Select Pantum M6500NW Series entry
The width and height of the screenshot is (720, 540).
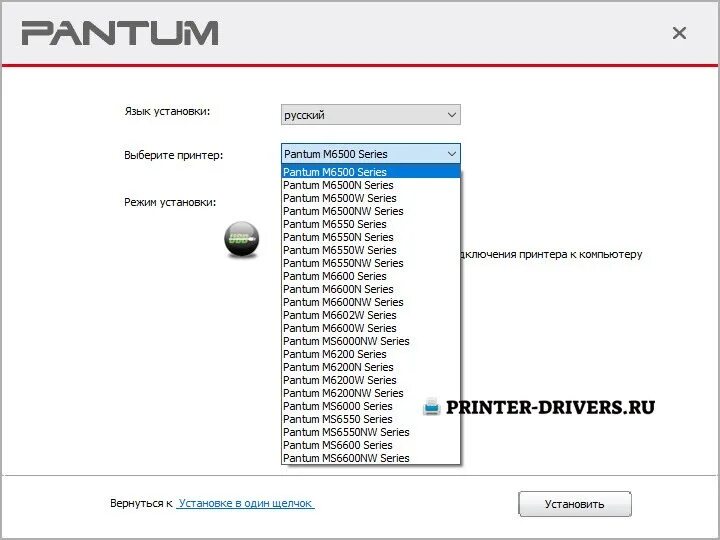(x=371, y=211)
